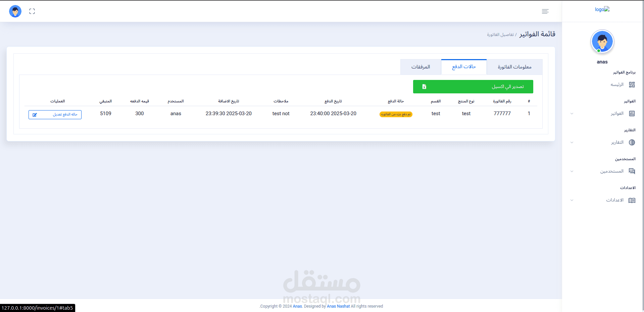Switch to معلومات الفاتورة tab
This screenshot has height=312, width=644.
(514, 67)
